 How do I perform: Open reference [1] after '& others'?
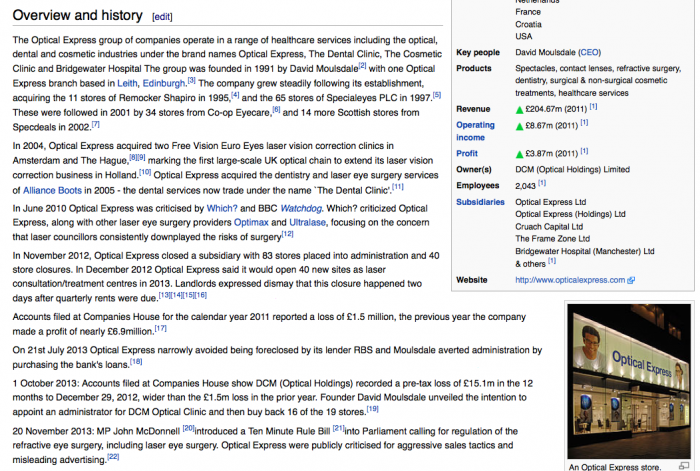tap(552, 261)
